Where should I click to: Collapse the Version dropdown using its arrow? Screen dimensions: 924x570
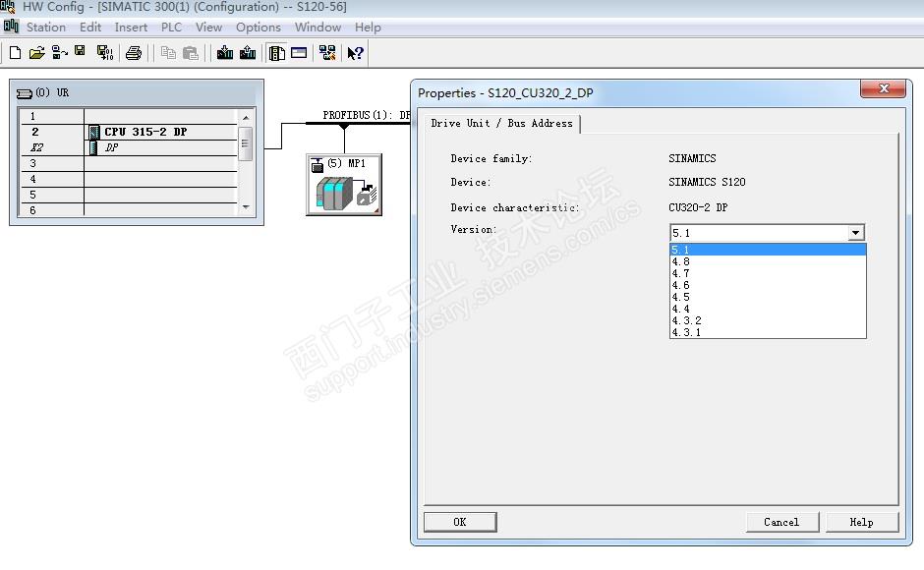click(x=856, y=233)
